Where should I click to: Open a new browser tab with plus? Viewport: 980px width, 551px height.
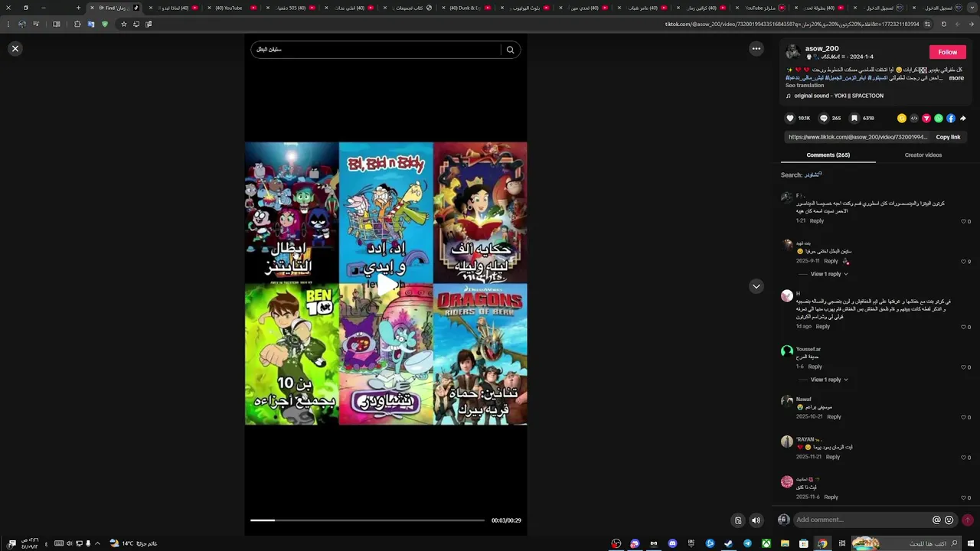point(78,8)
